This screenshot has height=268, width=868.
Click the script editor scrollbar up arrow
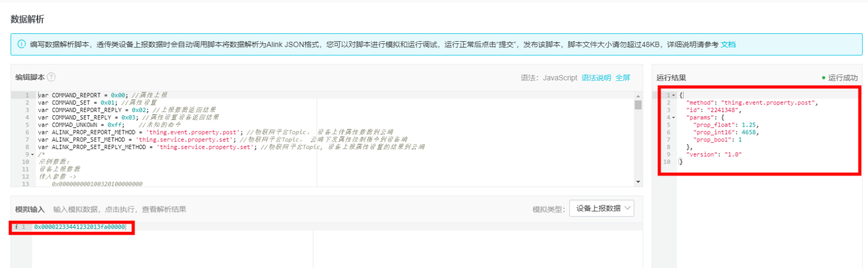point(638,96)
